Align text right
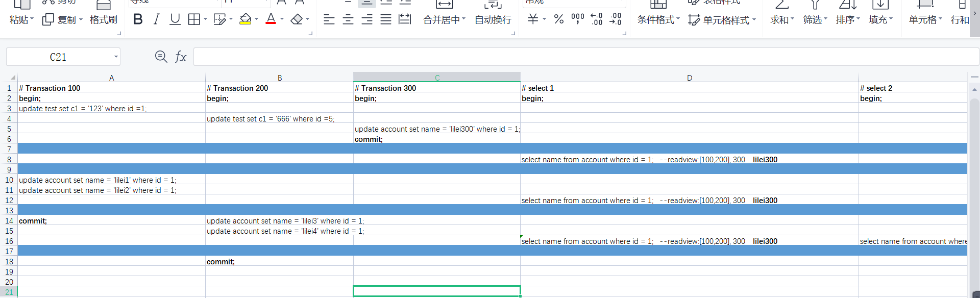 point(367,19)
